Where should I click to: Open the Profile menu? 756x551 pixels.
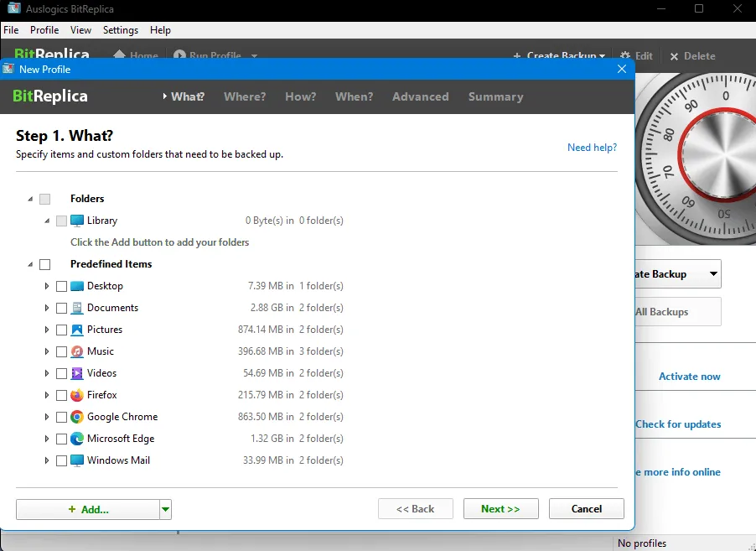tap(44, 30)
